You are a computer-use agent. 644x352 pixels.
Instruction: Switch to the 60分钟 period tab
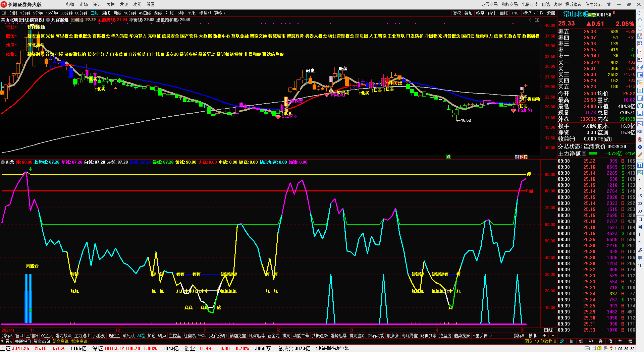[x=81, y=13]
